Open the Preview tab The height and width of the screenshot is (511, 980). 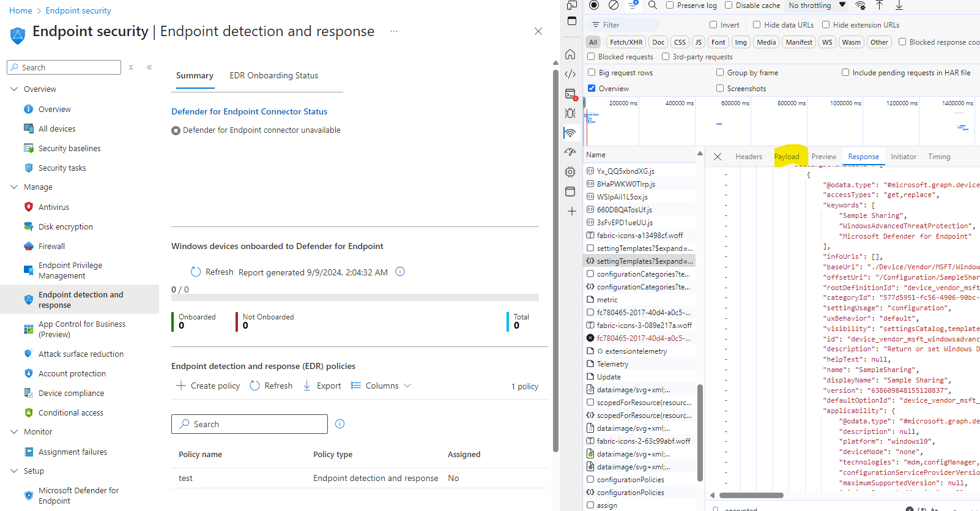click(824, 157)
